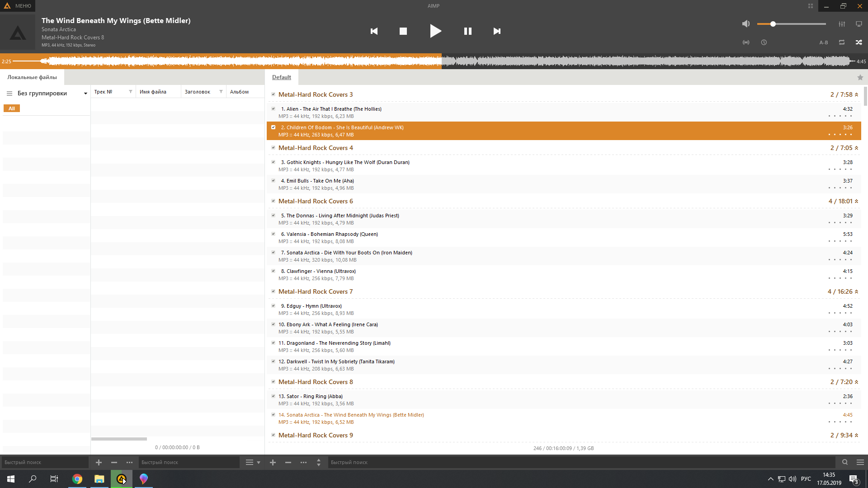The height and width of the screenshot is (488, 868).
Task: Open library more-options ellipsis icon
Action: pyautogui.click(x=129, y=462)
